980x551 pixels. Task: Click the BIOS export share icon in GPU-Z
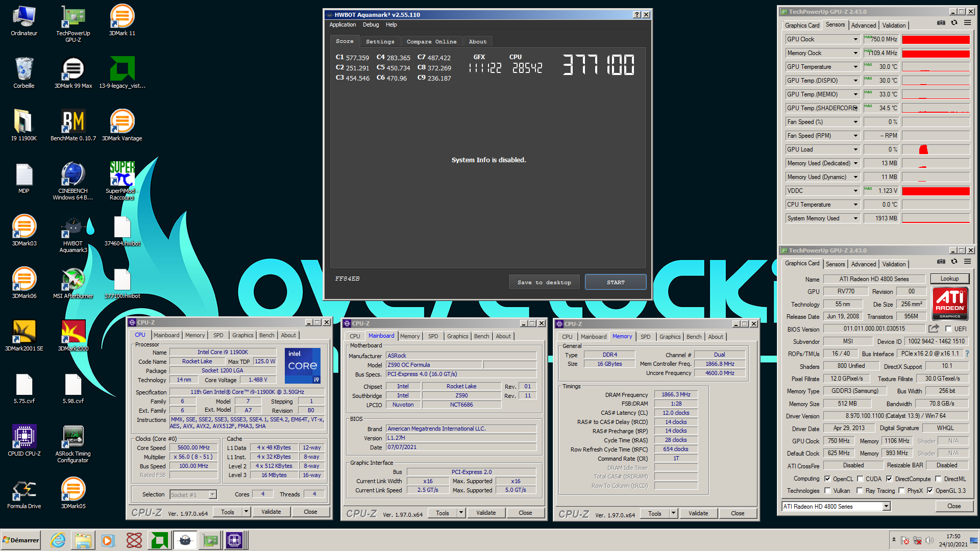(x=934, y=329)
